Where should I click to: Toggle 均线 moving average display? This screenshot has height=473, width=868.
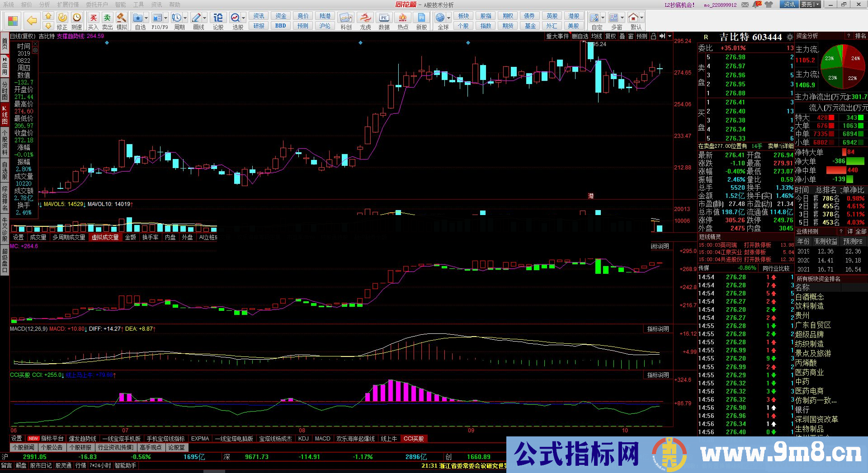point(597,36)
